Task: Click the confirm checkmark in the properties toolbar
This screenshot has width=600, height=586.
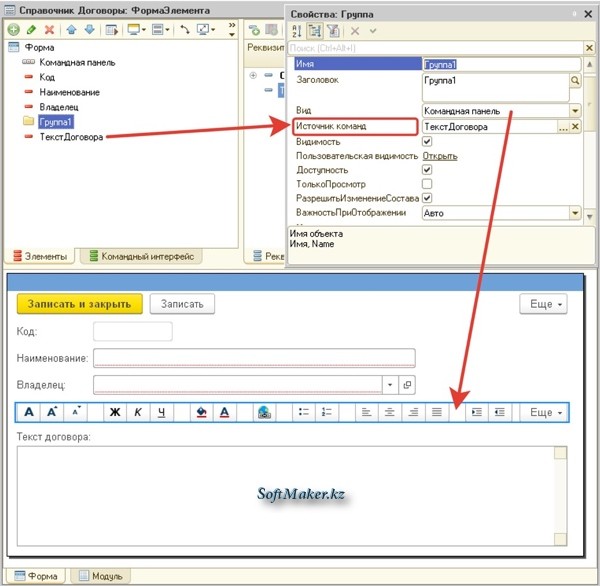Action: 373,31
